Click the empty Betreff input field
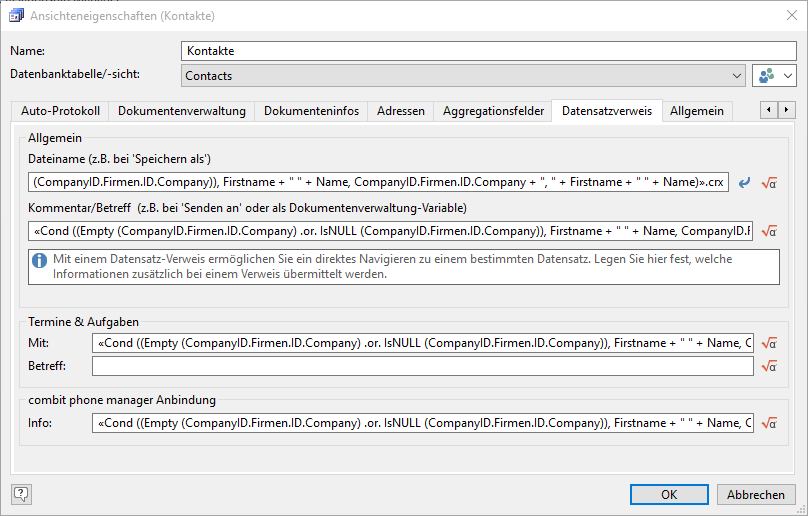 click(422, 367)
